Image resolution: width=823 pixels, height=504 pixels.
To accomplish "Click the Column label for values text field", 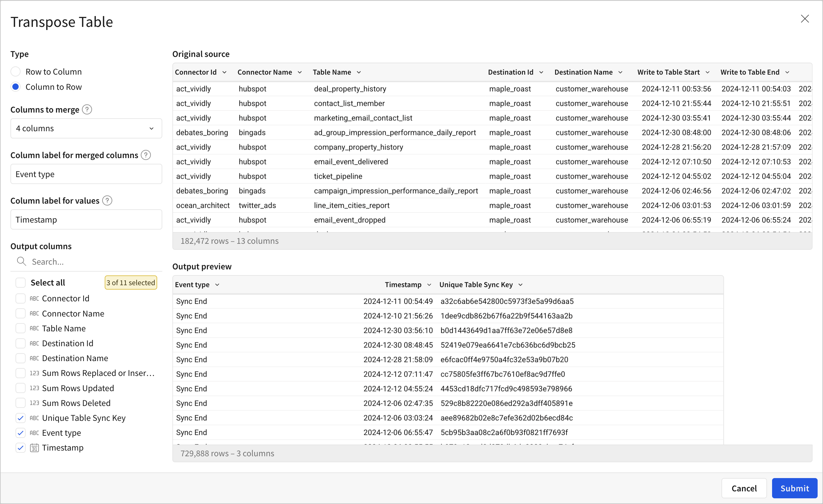I will [86, 219].
